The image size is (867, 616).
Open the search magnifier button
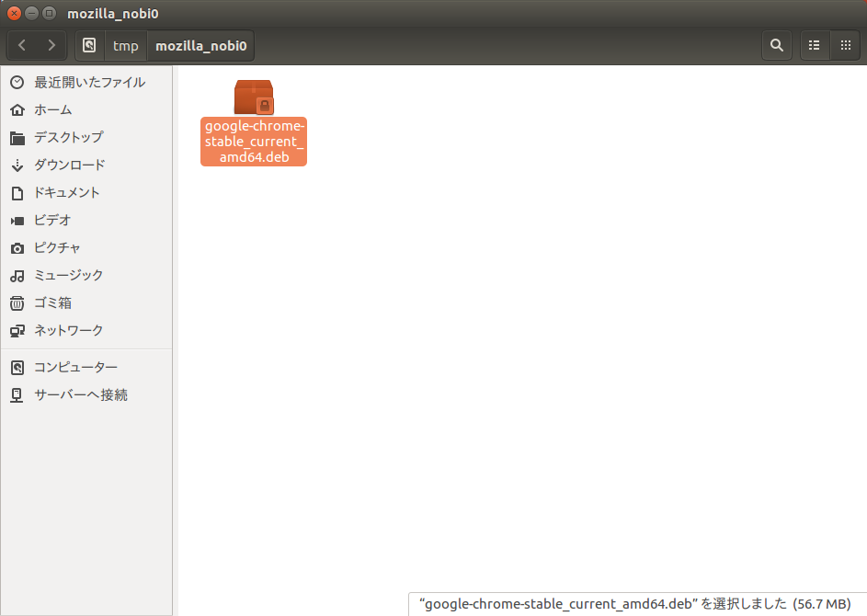coord(776,45)
